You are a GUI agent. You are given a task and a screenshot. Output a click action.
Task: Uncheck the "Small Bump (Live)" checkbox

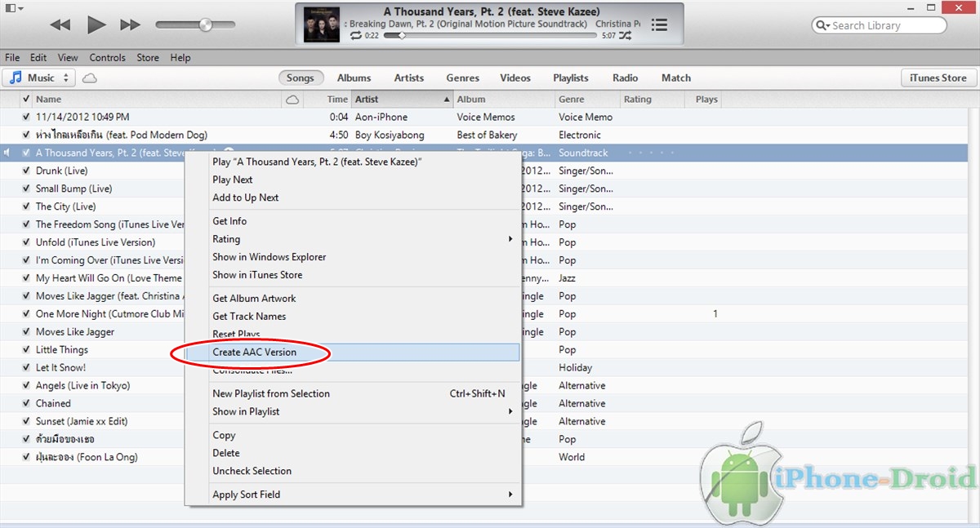click(26, 189)
